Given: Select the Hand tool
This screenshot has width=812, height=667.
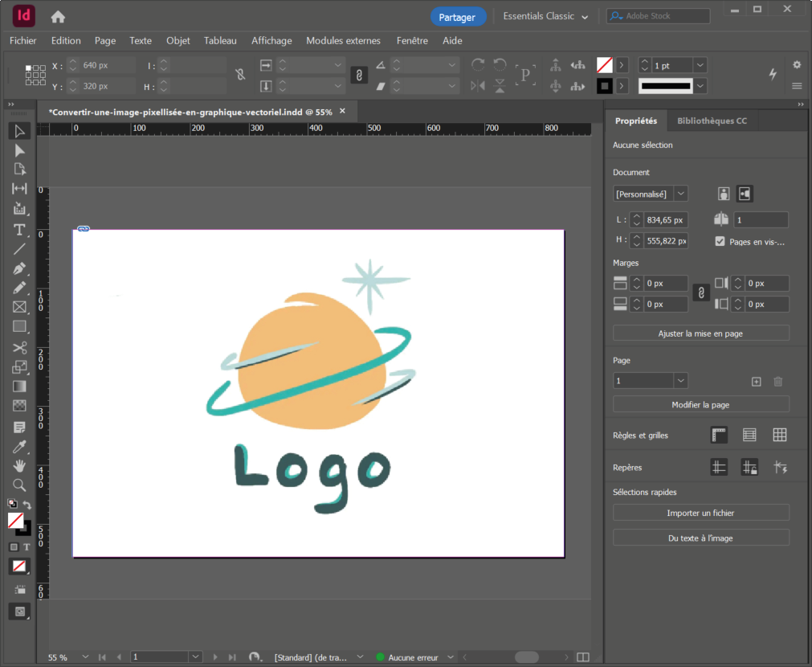Looking at the screenshot, I should [20, 465].
